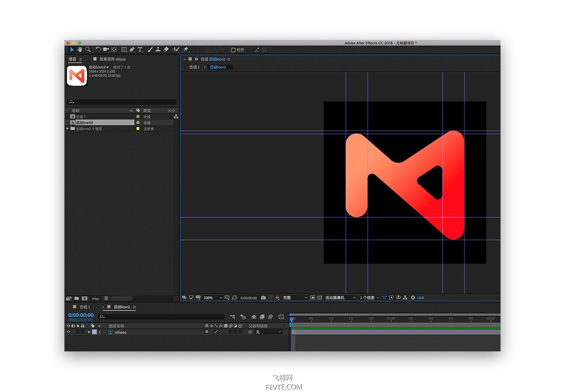Open the parent 无 dropdown for ellipse
The height and width of the screenshot is (392, 565).
269,332
